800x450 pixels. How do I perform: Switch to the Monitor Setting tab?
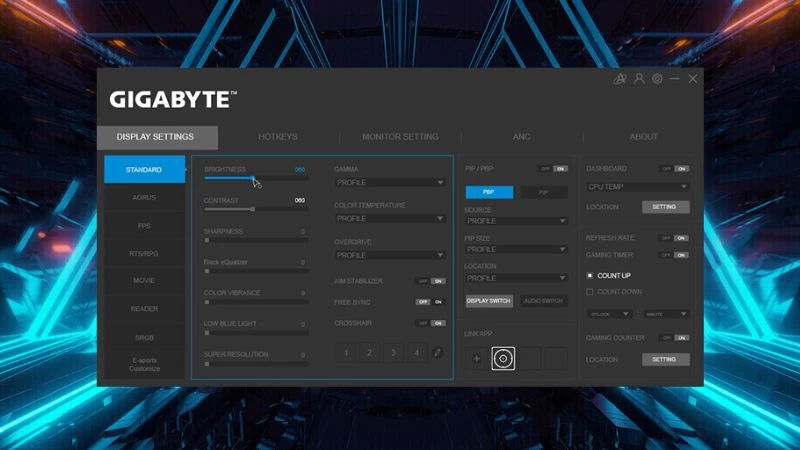(x=401, y=137)
